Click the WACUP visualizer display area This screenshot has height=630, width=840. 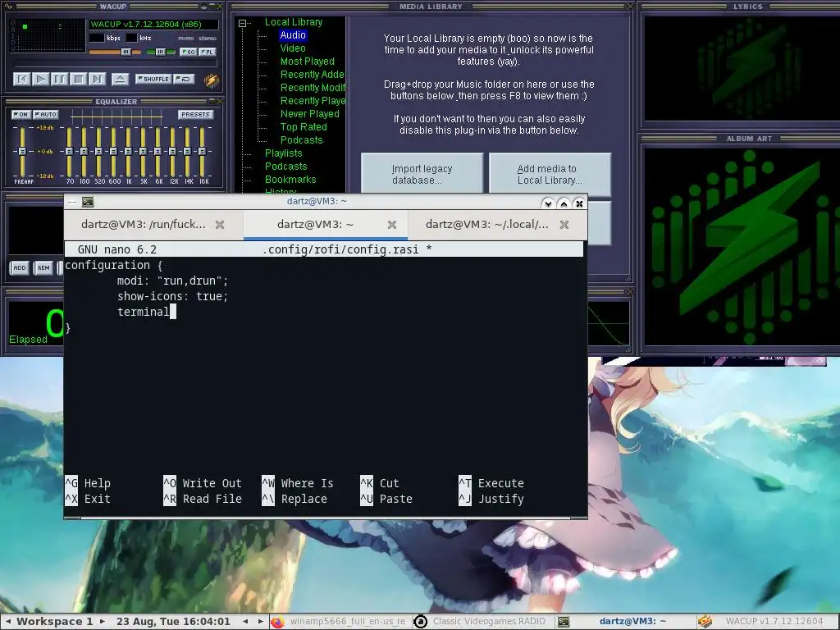(x=48, y=36)
